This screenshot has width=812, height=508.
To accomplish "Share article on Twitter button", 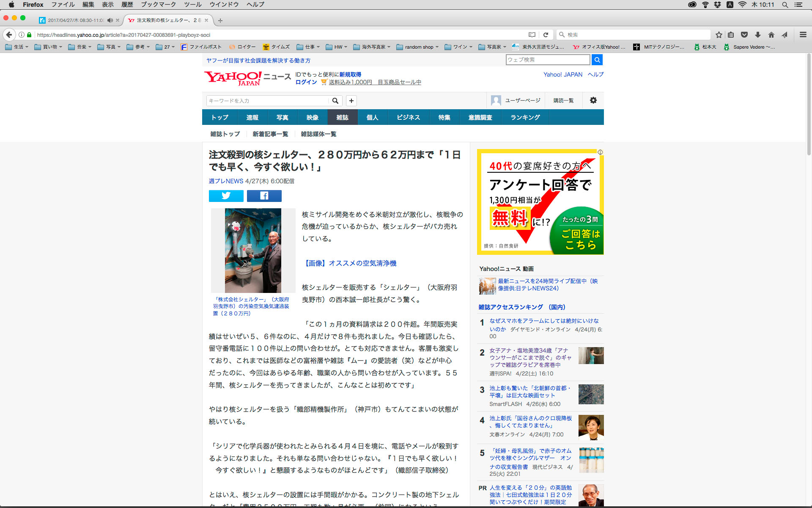I will click(x=226, y=196).
